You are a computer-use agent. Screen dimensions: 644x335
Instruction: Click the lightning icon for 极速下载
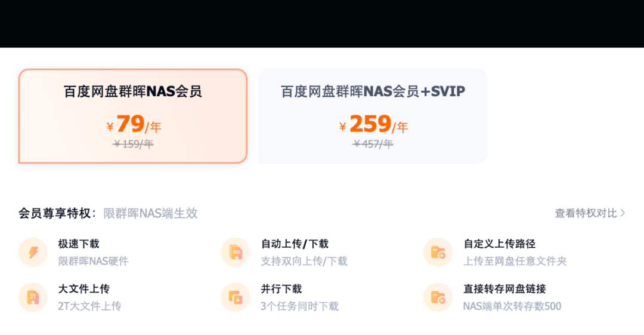pyautogui.click(x=33, y=253)
